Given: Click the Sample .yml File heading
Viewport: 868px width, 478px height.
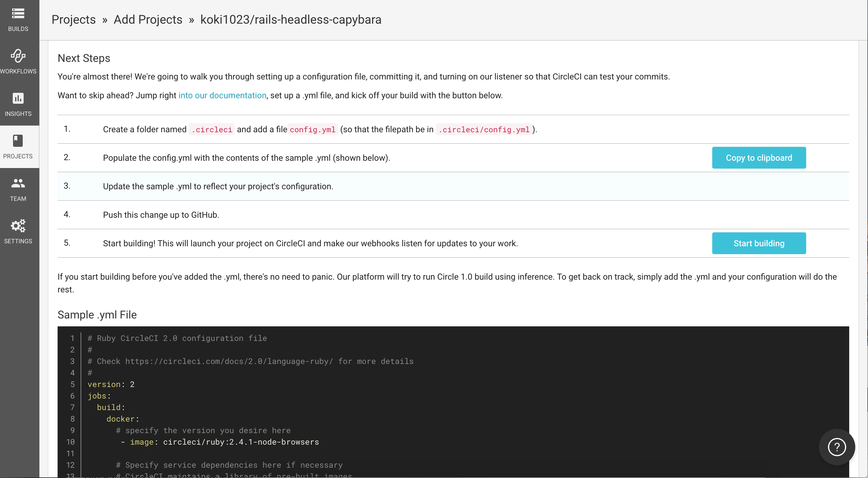Looking at the screenshot, I should point(97,315).
